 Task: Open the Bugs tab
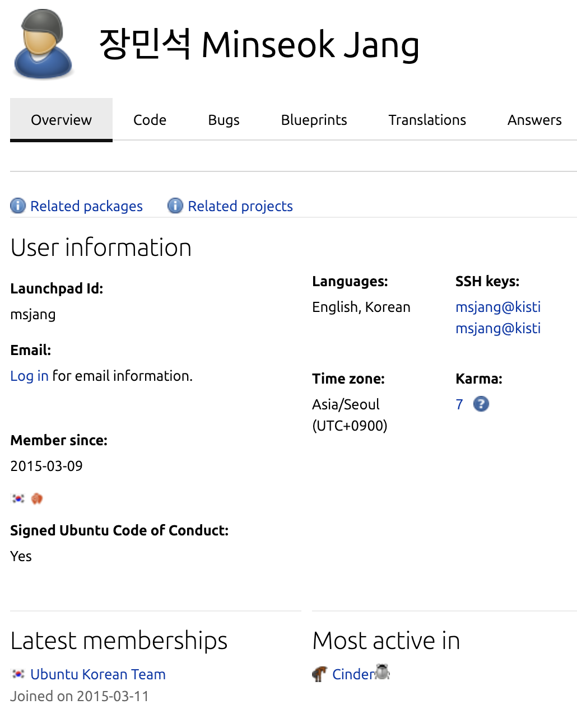pyautogui.click(x=224, y=120)
